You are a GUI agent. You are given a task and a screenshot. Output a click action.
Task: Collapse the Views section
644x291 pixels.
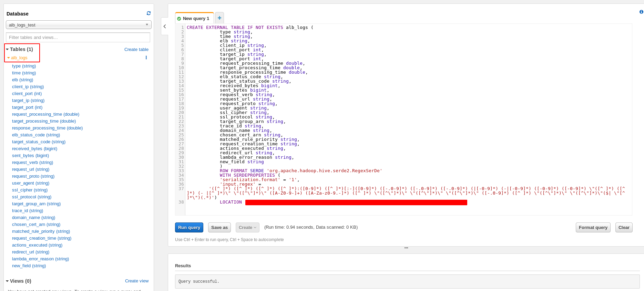pos(7,281)
